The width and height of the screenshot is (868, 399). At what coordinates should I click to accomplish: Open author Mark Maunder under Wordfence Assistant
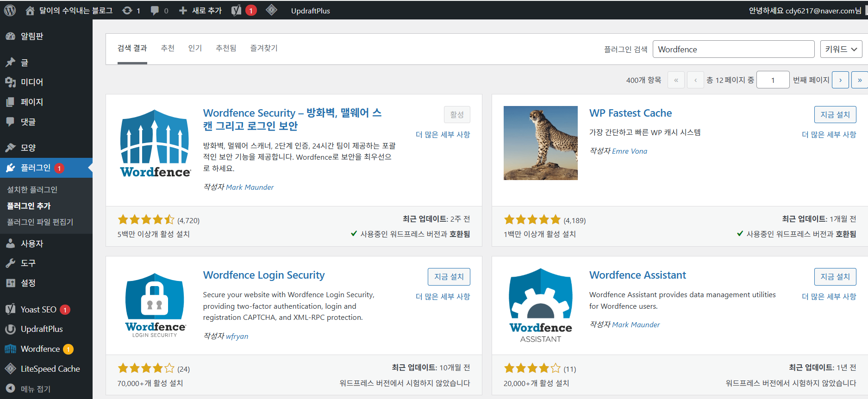(636, 325)
